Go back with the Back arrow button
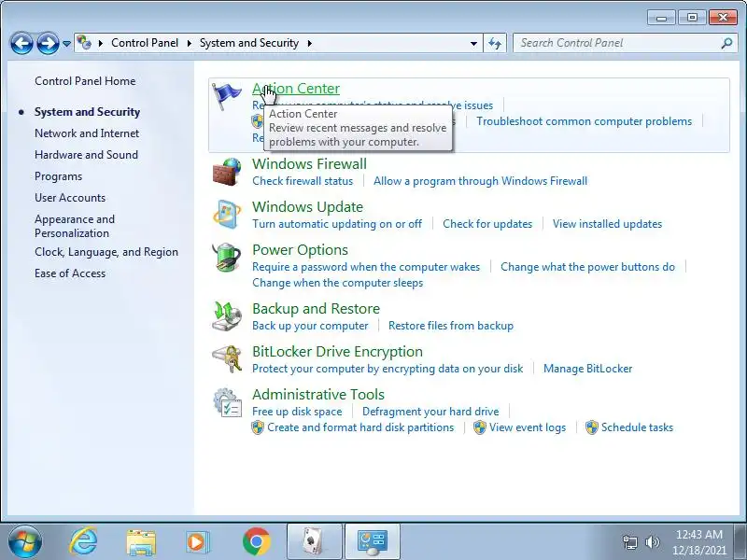Image resolution: width=747 pixels, height=560 pixels. coord(21,43)
